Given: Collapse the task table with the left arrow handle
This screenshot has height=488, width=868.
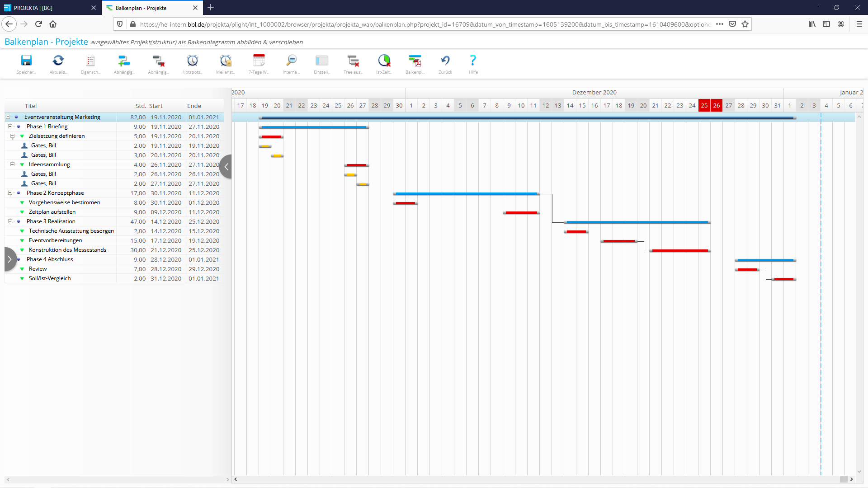Looking at the screenshot, I should [226, 167].
